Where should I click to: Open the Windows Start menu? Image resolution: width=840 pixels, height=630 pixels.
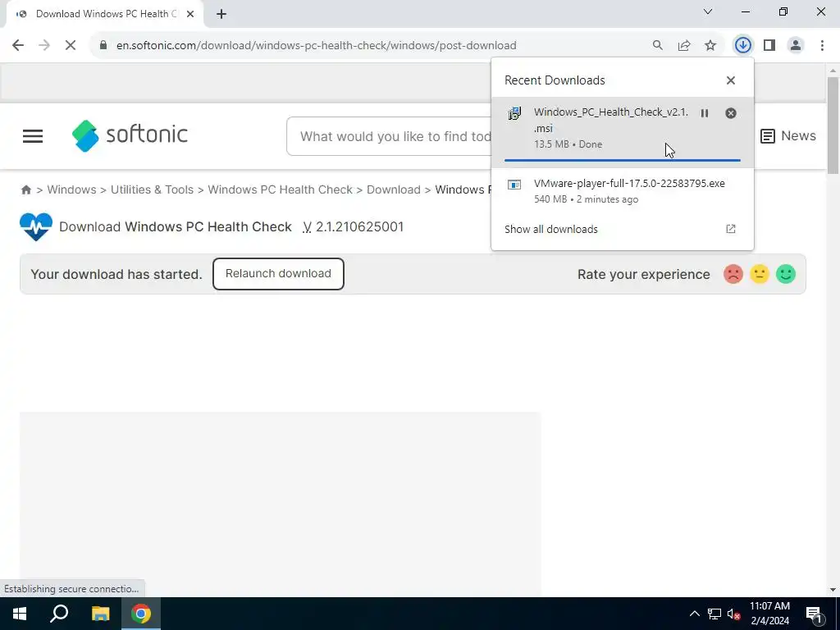click(20, 614)
